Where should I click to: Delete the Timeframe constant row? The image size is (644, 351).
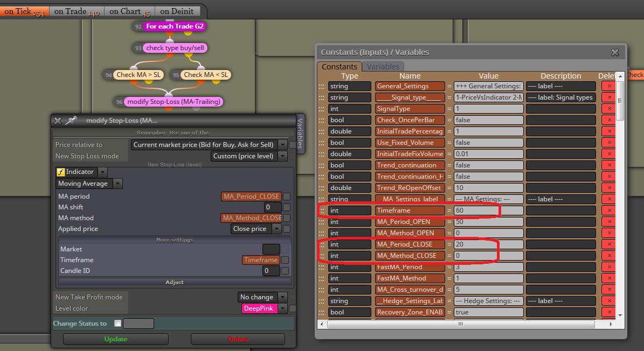coord(609,210)
